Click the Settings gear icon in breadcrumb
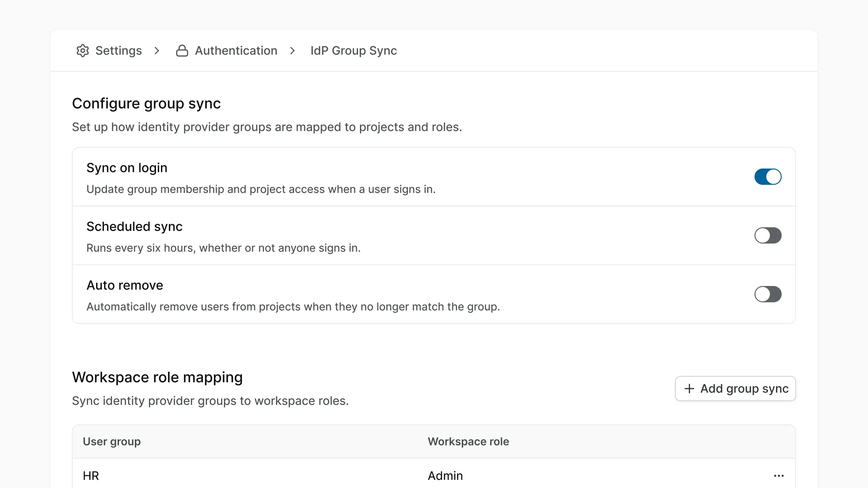 (82, 51)
